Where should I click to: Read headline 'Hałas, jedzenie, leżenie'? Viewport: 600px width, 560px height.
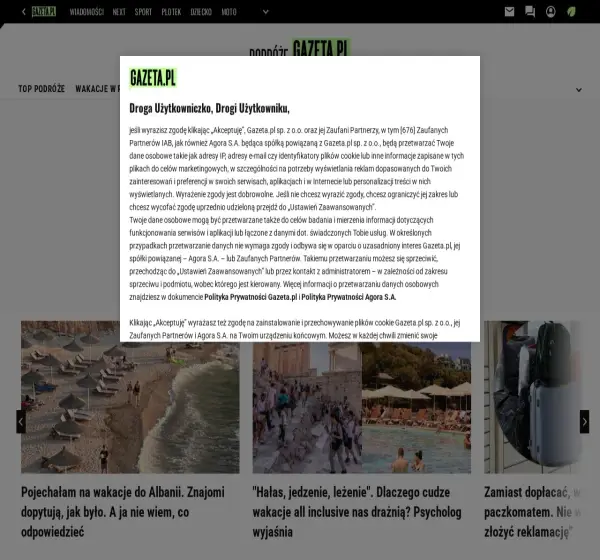coord(357,512)
